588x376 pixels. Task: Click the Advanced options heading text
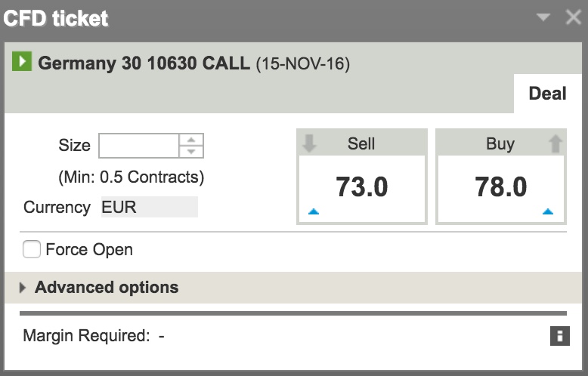click(x=107, y=288)
